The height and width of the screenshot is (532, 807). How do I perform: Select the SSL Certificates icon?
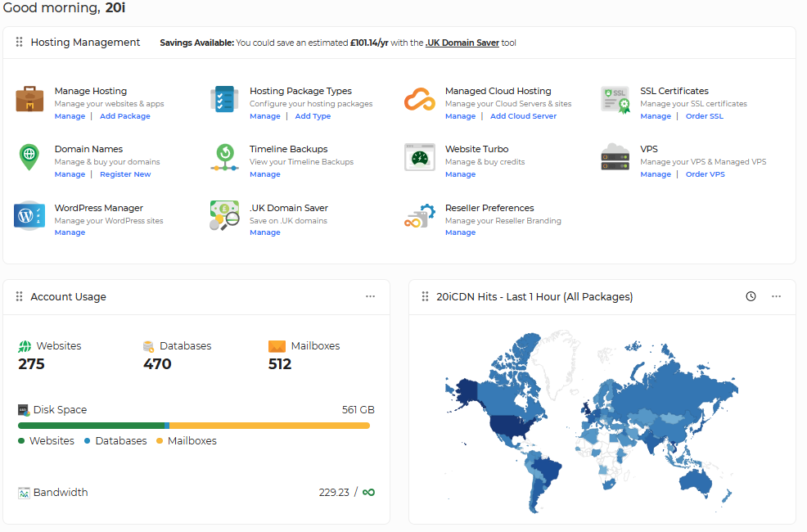coord(615,100)
